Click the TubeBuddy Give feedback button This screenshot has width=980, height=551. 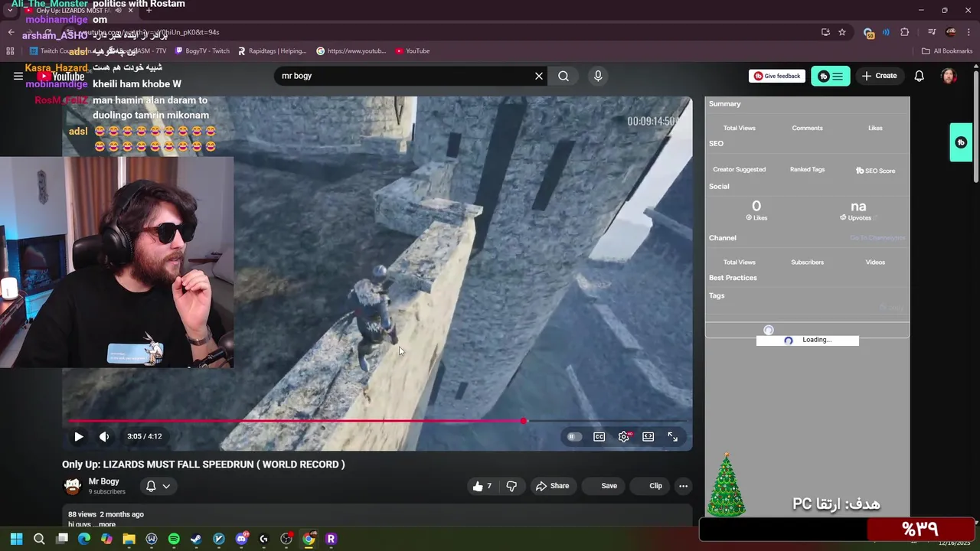tap(777, 76)
